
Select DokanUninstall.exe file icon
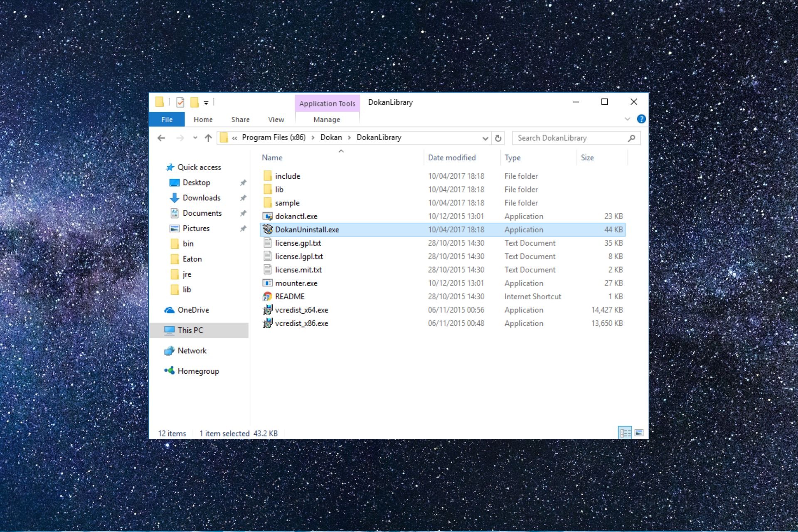click(x=268, y=229)
